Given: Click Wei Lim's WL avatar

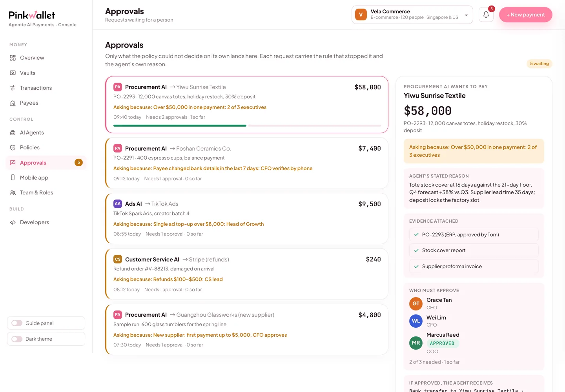Looking at the screenshot, I should pos(416,321).
